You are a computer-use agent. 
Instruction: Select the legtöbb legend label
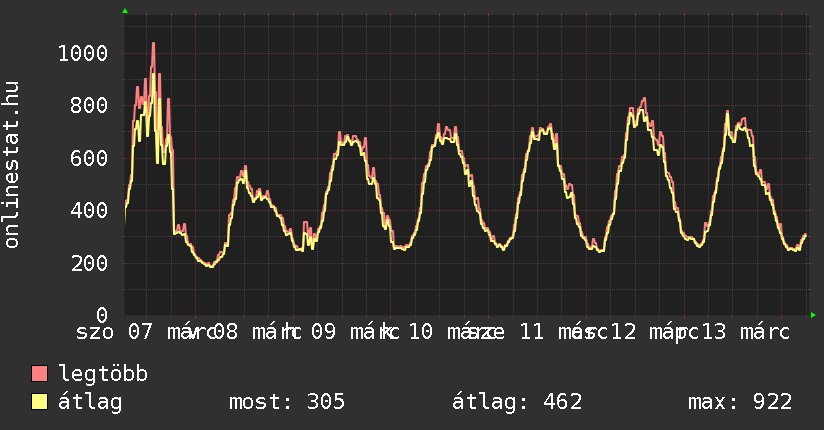(104, 374)
